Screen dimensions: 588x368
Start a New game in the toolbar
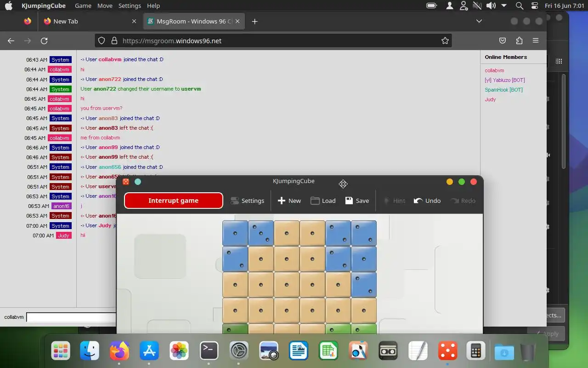pos(289,201)
